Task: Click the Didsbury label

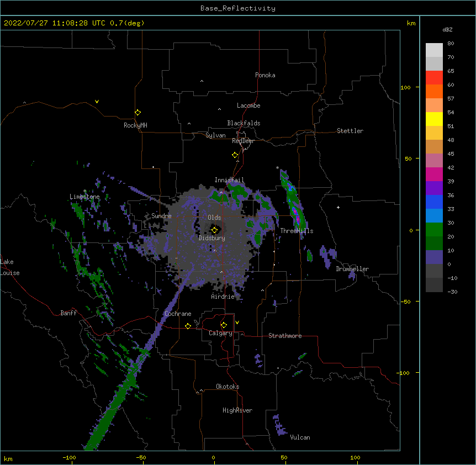Action: pos(212,238)
